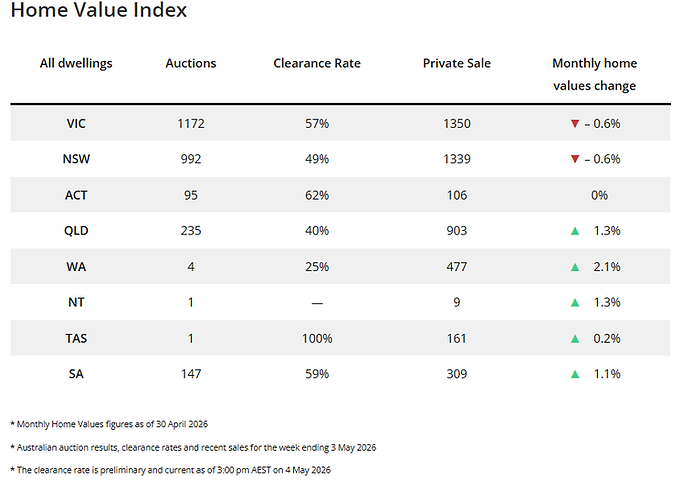Click SA monthly change 1.1%
The width and height of the screenshot is (692, 480).
(x=607, y=374)
